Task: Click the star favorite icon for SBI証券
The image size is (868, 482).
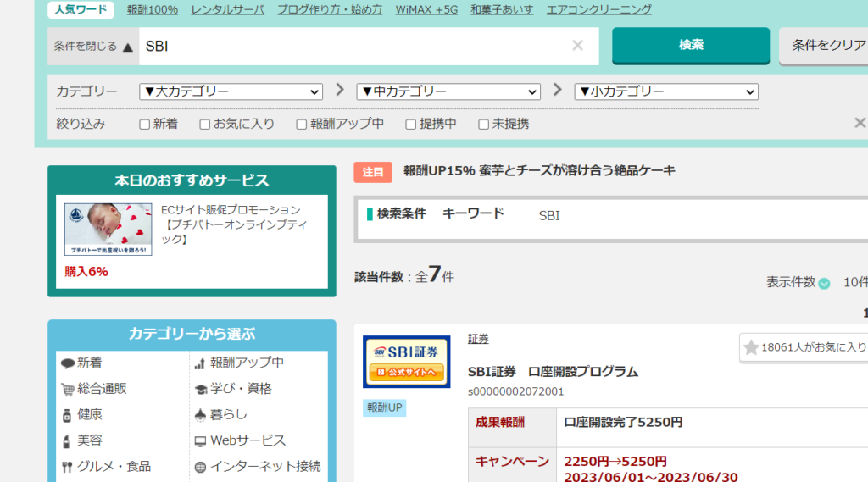Action: 751,347
